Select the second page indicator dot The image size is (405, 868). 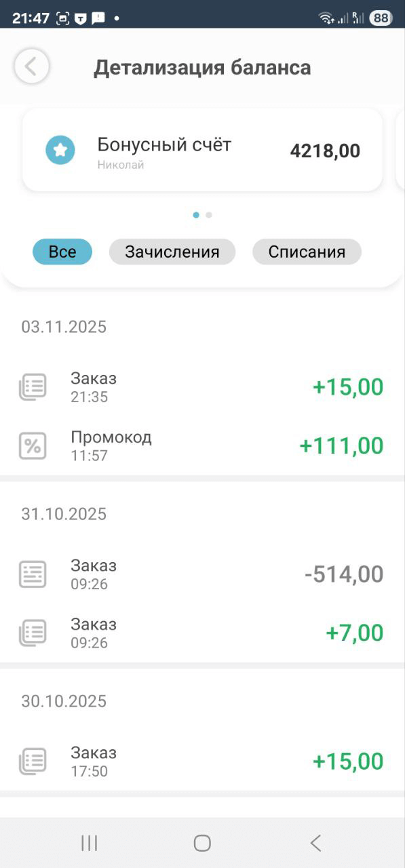pyautogui.click(x=208, y=214)
